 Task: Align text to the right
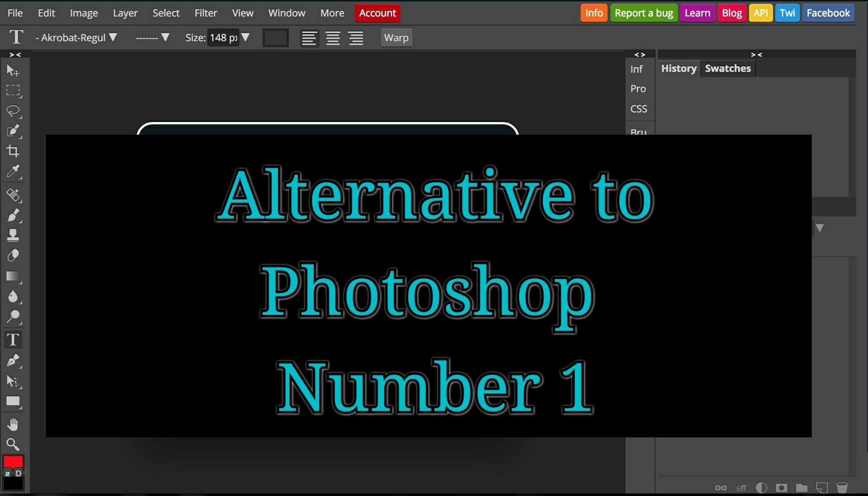coord(356,38)
